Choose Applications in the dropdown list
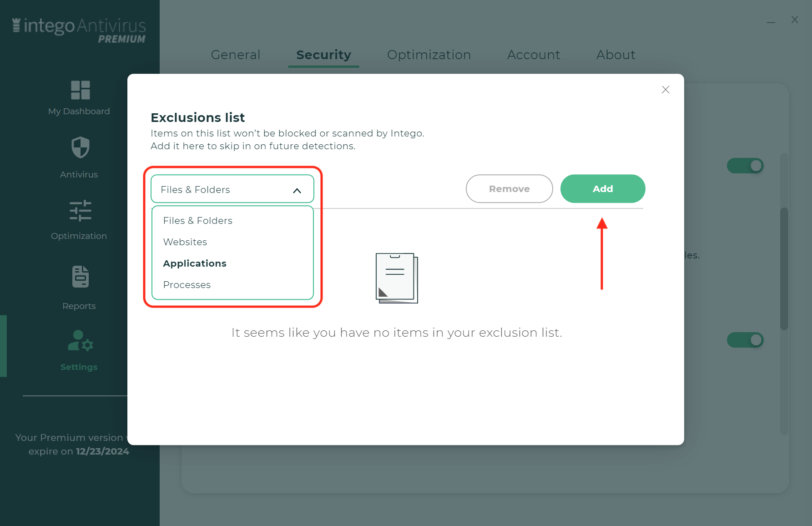 (195, 263)
